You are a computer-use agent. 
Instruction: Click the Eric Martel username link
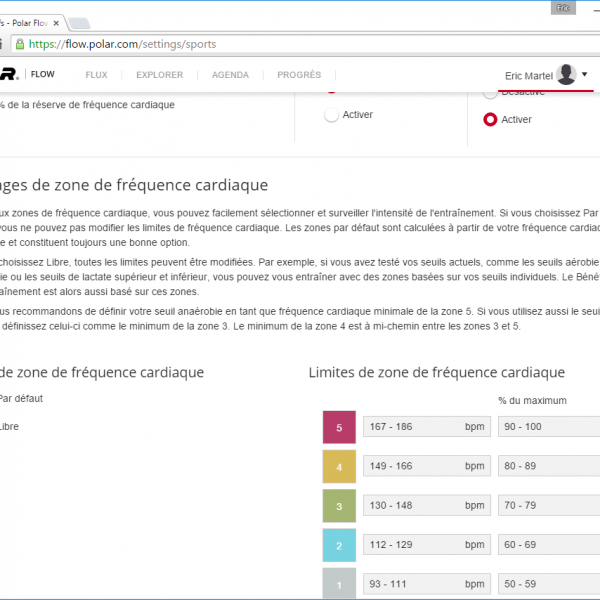[529, 75]
